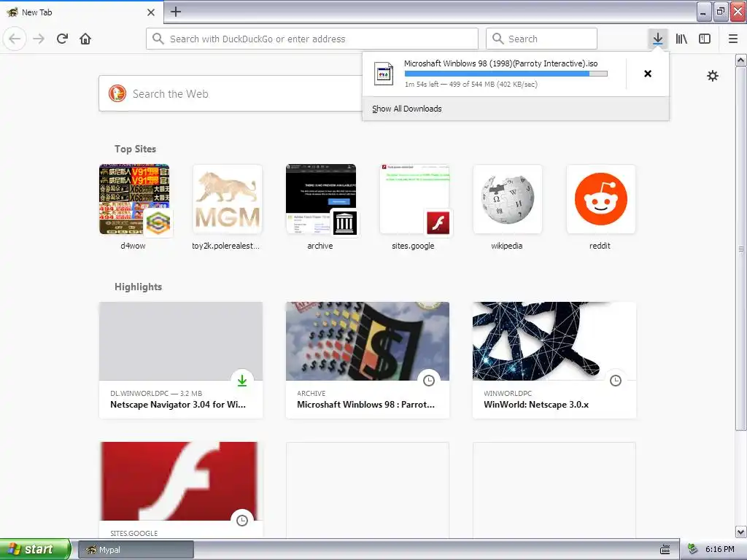
Task: Go to the Home page
Action: click(x=85, y=39)
